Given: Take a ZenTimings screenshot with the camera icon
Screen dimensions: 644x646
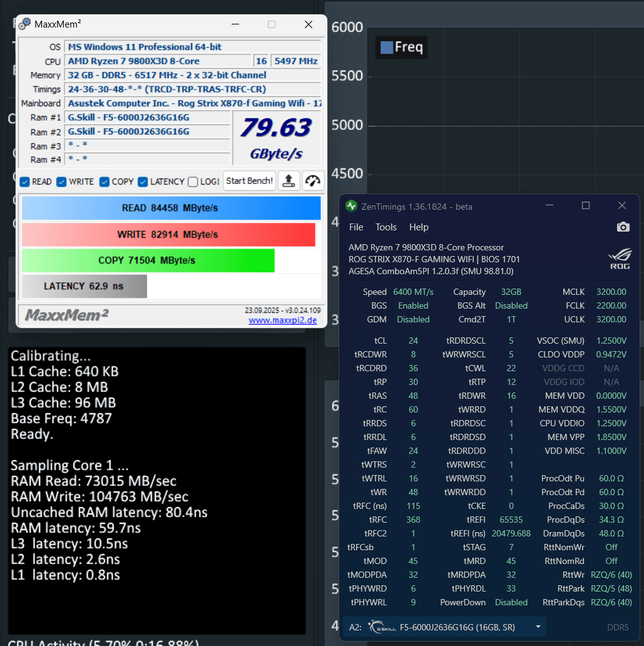Looking at the screenshot, I should pyautogui.click(x=623, y=227).
